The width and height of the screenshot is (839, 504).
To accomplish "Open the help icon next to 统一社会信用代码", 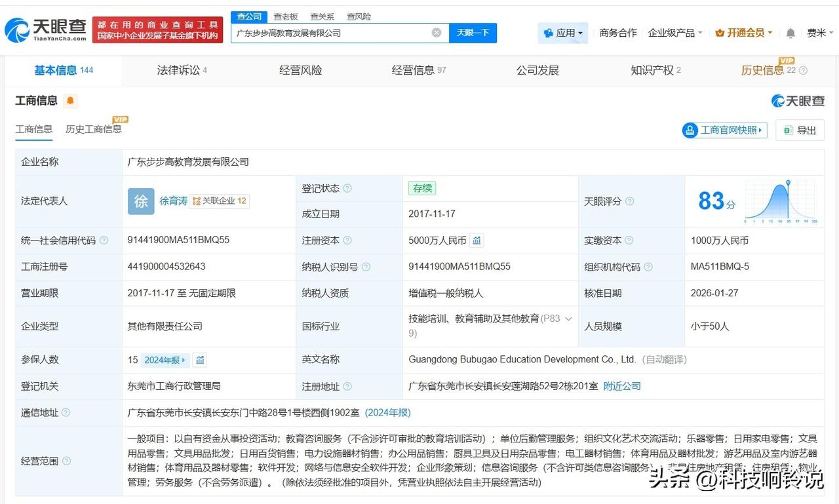I will tap(104, 241).
